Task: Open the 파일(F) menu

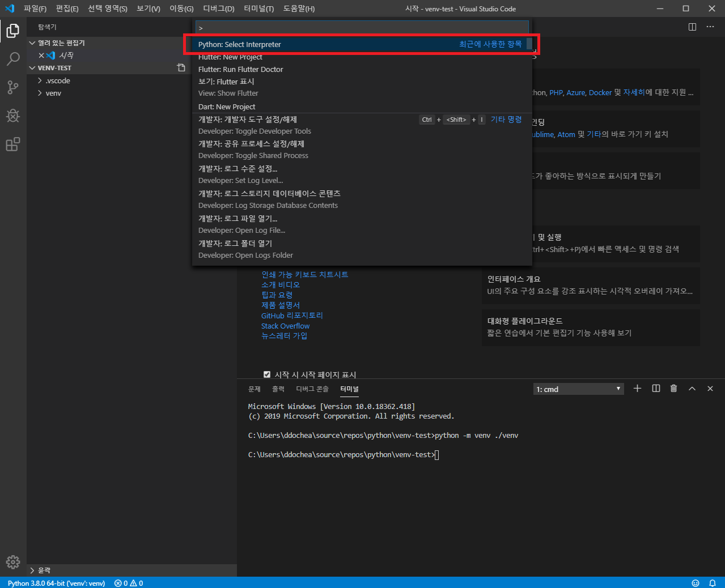Action: coord(35,8)
